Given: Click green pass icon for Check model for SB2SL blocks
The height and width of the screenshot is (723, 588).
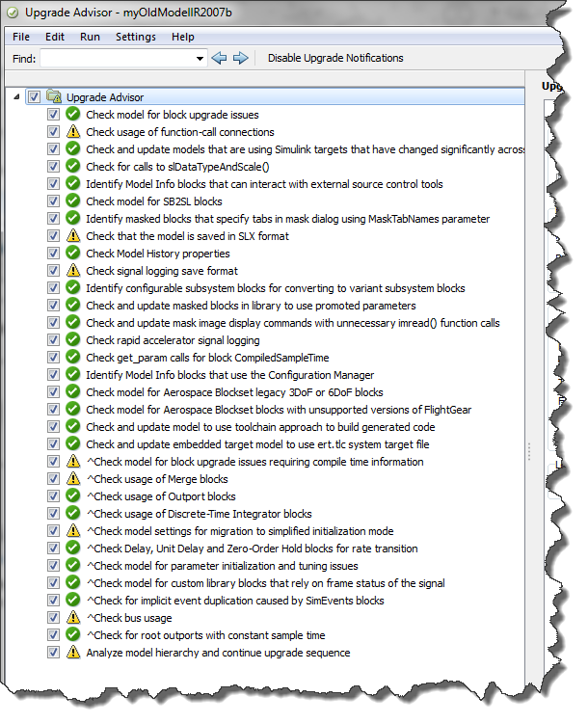Looking at the screenshot, I should click(x=72, y=201).
